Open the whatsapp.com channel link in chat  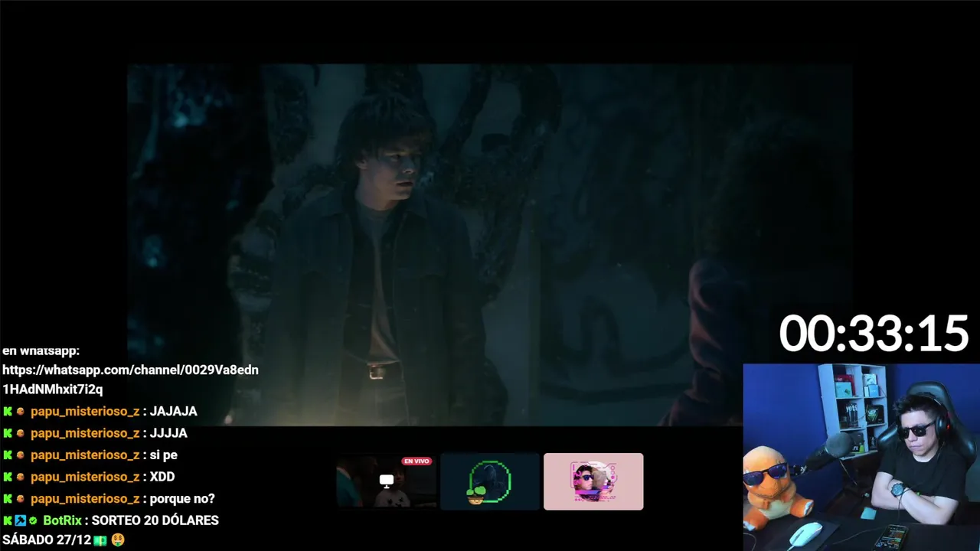pos(130,380)
